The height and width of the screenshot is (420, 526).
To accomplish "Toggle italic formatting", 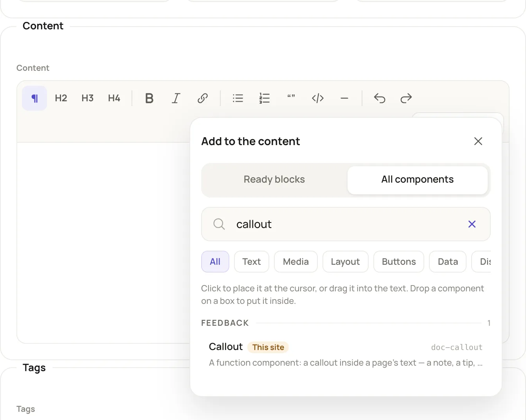I will (176, 98).
